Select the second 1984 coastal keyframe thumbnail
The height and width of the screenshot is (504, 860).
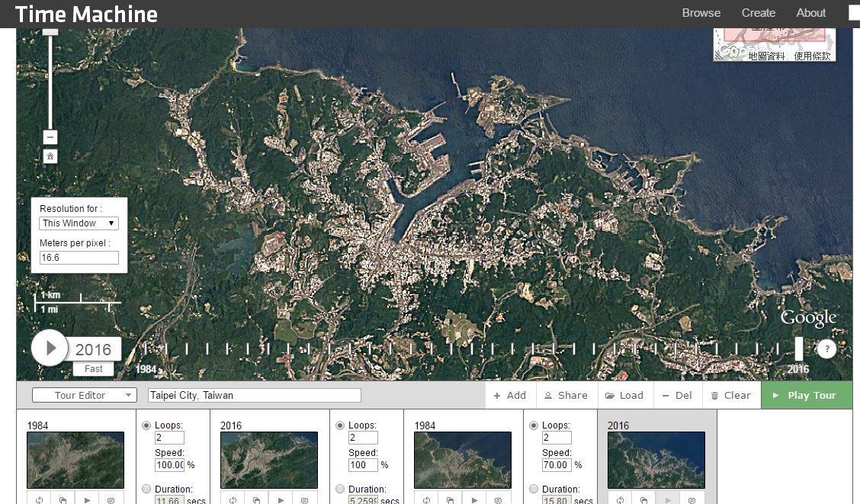[463, 460]
